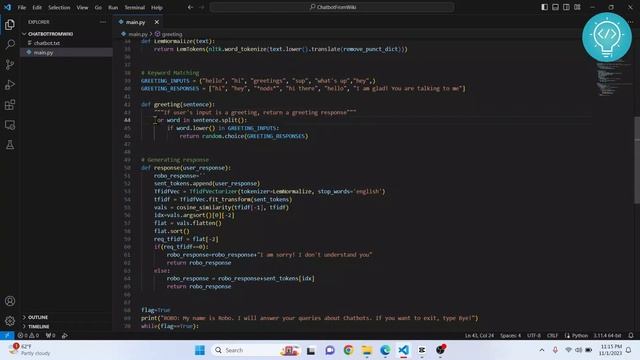The image size is (640, 360).
Task: Open the Search view in activity bar
Action: [10, 44]
